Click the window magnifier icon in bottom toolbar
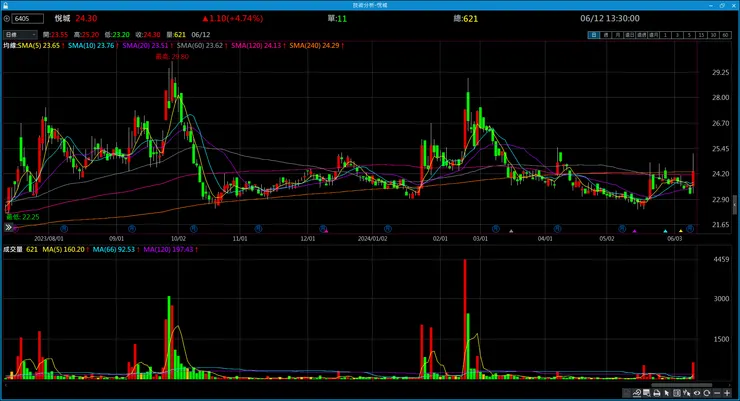740x401 pixels. coord(646,393)
